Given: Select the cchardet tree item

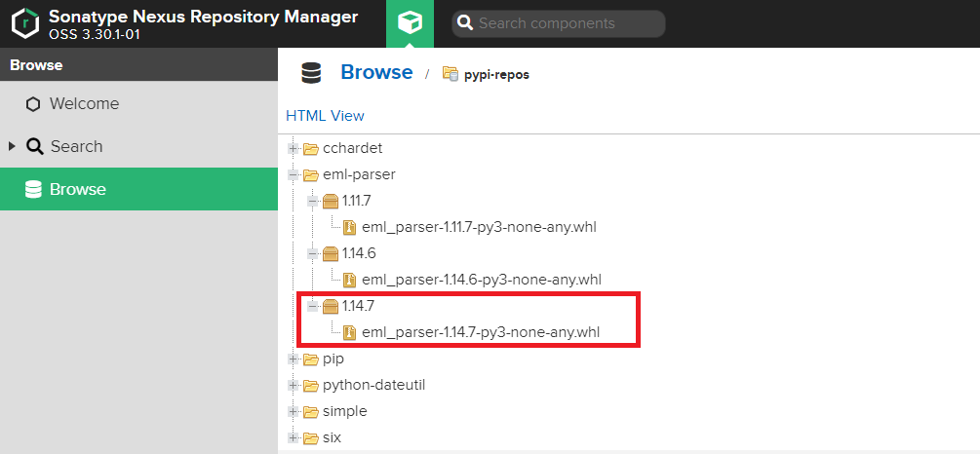Looking at the screenshot, I should pyautogui.click(x=352, y=149).
